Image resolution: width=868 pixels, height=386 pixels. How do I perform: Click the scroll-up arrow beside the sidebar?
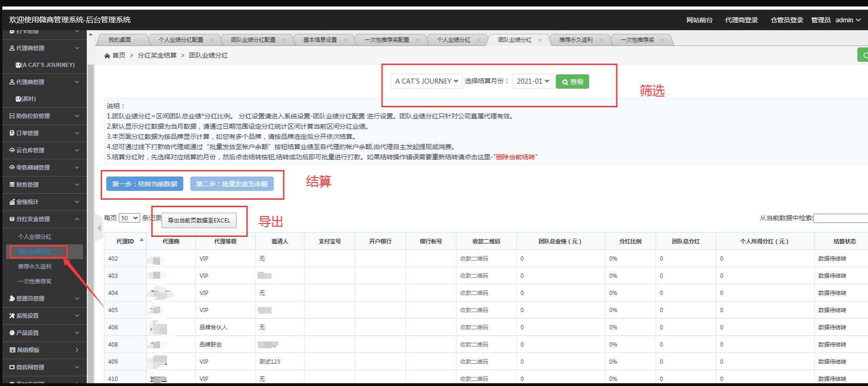(x=91, y=35)
